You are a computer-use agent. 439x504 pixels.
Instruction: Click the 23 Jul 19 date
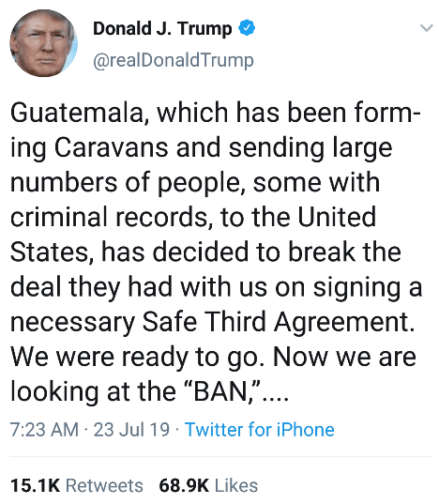pyautogui.click(x=131, y=430)
